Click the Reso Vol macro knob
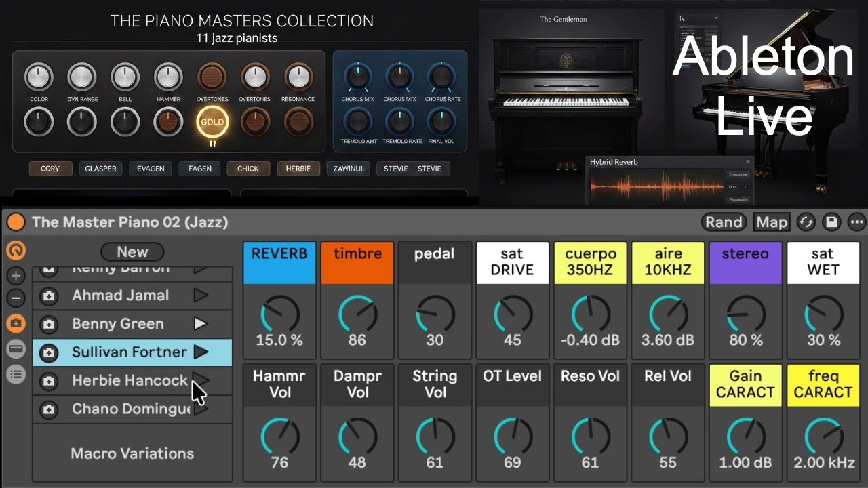 590,436
